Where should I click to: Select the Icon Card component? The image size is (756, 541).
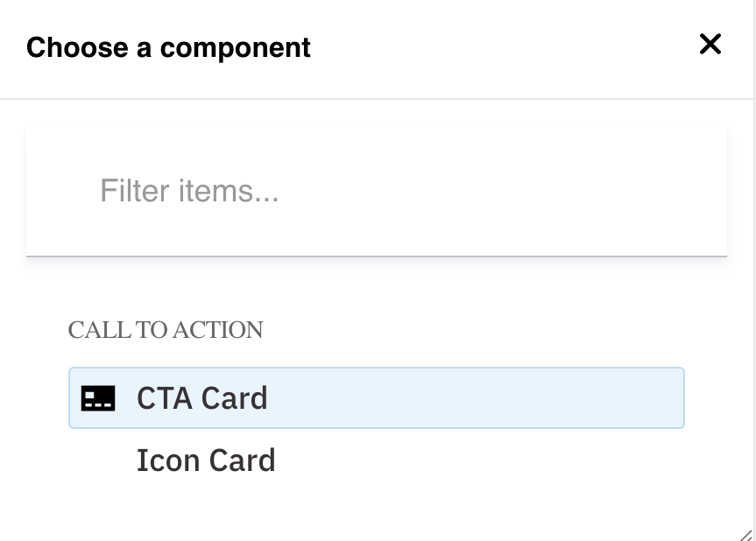coord(206,460)
